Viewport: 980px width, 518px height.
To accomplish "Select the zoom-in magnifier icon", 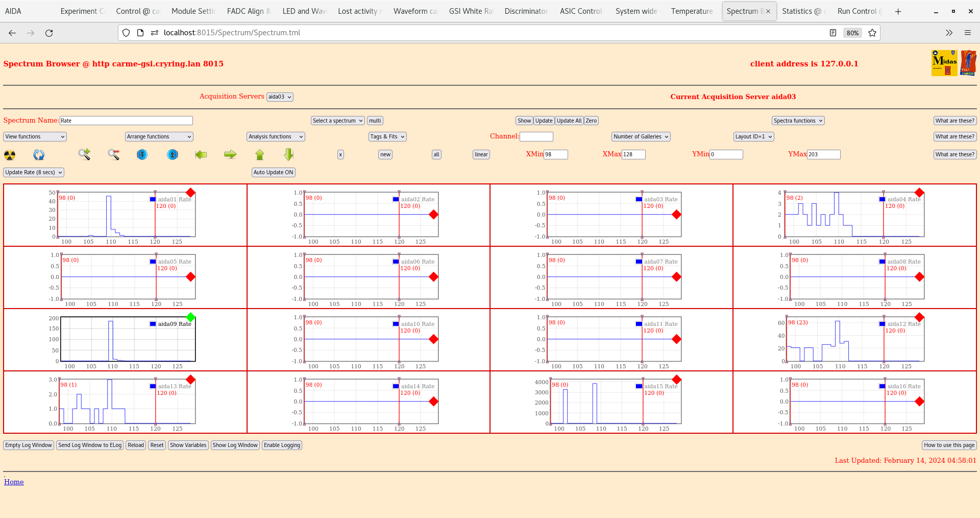I will pyautogui.click(x=84, y=154).
